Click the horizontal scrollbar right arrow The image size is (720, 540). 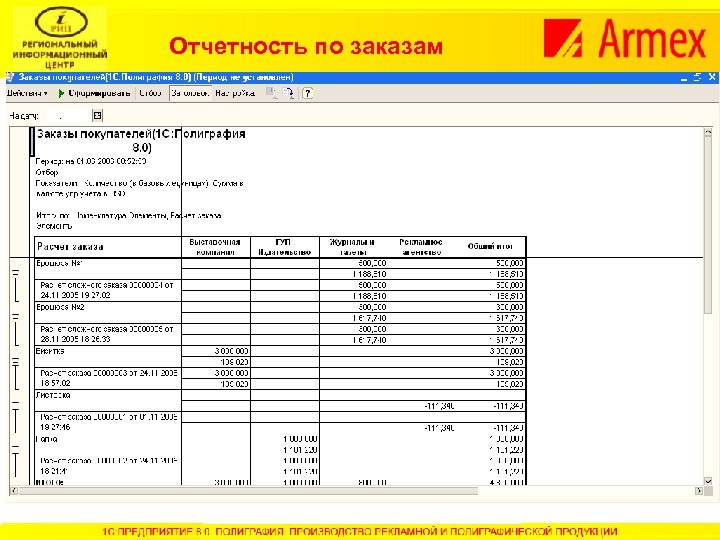[699, 491]
